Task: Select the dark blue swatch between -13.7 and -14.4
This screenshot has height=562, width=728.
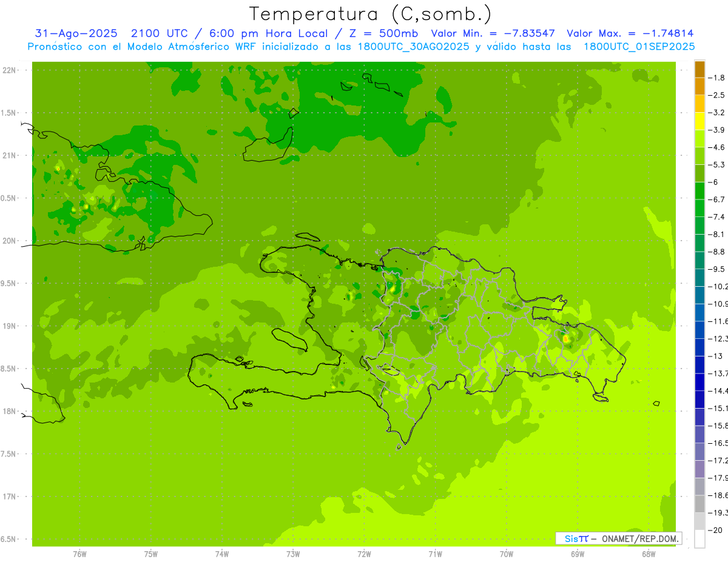Action: point(699,381)
